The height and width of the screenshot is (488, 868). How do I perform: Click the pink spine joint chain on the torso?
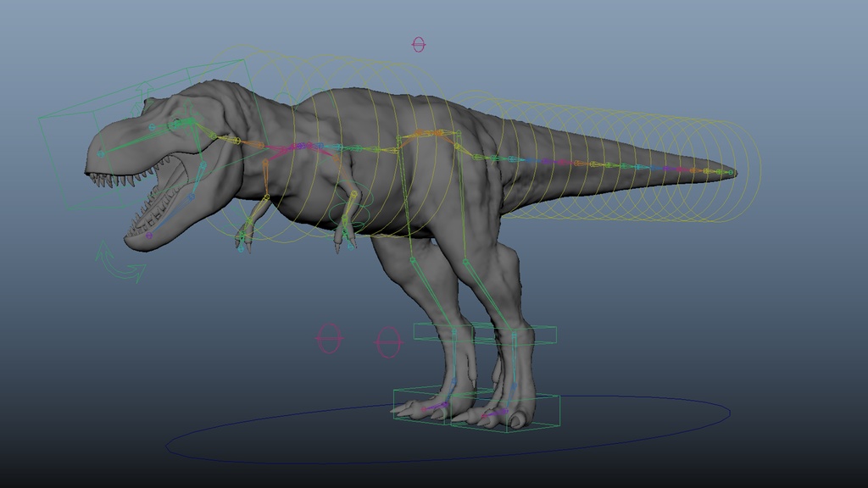295,147
